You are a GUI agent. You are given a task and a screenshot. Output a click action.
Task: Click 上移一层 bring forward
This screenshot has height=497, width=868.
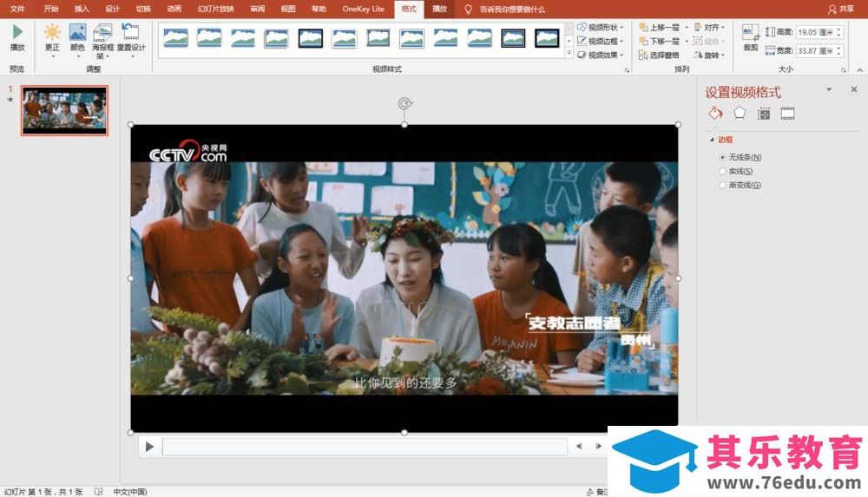[660, 27]
